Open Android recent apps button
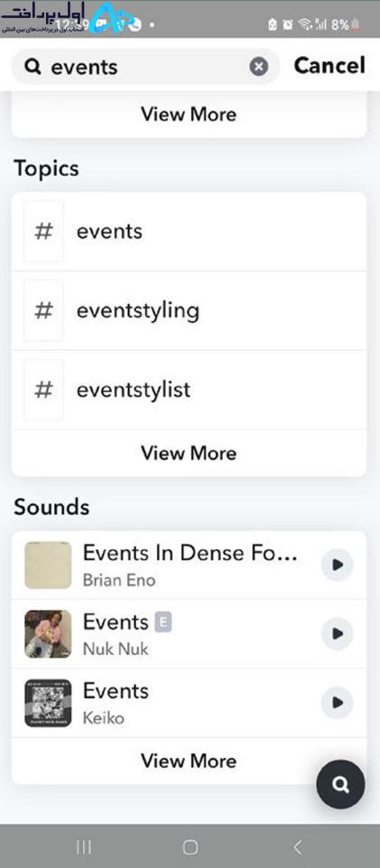The image size is (380, 868). coord(84,846)
